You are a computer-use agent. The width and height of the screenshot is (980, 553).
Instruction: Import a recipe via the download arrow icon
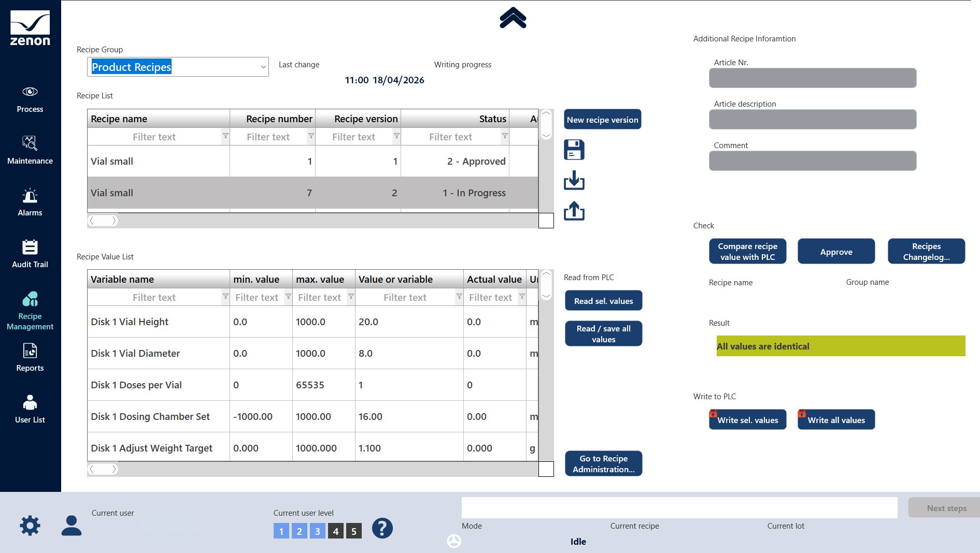point(574,181)
